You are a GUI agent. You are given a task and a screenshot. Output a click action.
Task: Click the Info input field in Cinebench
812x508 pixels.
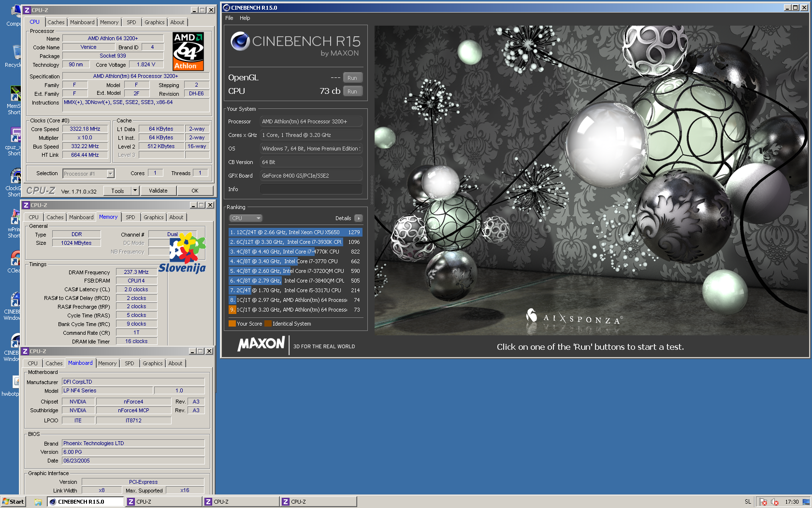point(311,189)
